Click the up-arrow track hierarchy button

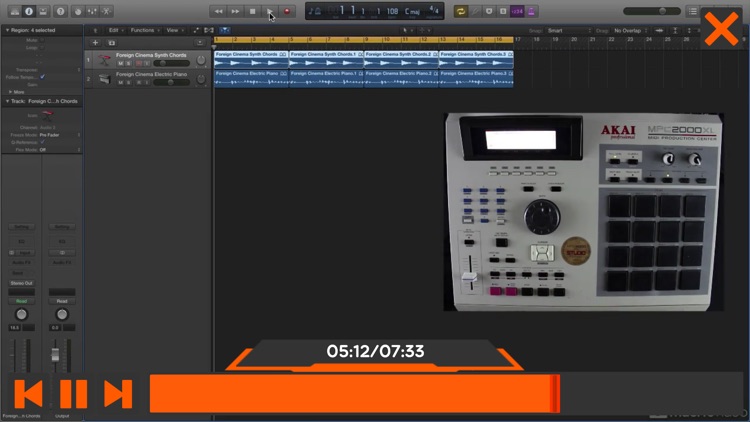pos(95,30)
